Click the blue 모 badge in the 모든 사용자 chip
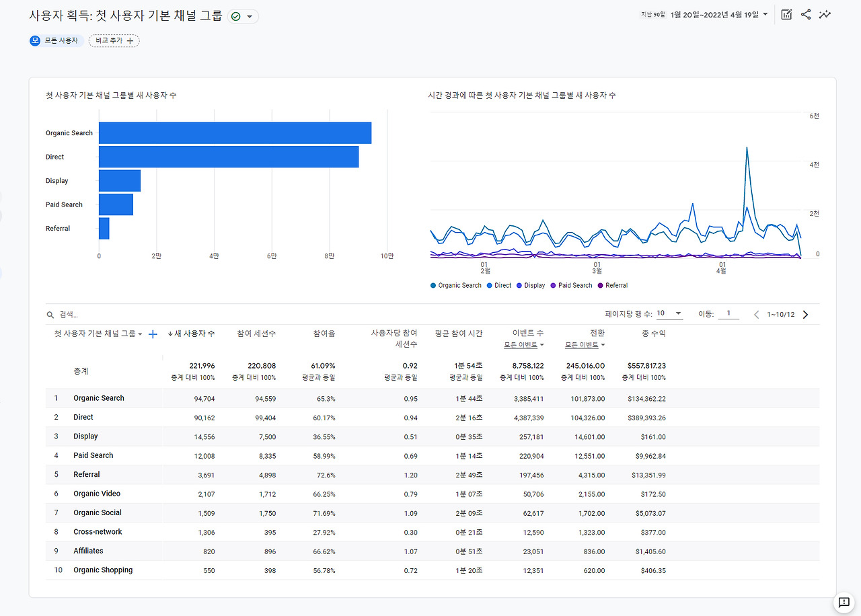This screenshot has width=861, height=616. point(36,41)
